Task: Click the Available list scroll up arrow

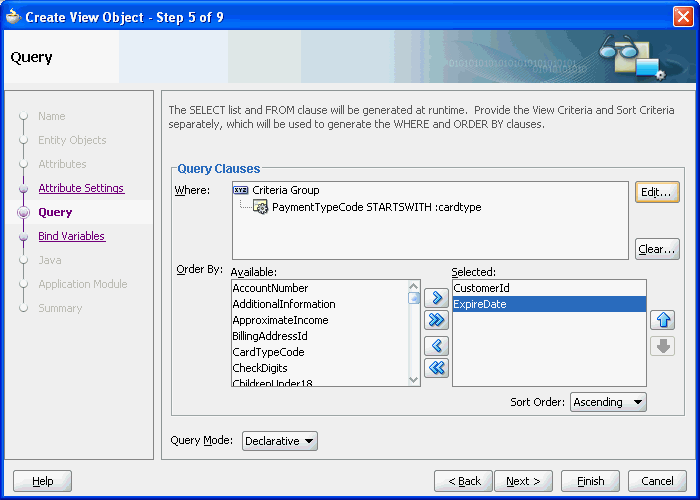Action: (414, 286)
